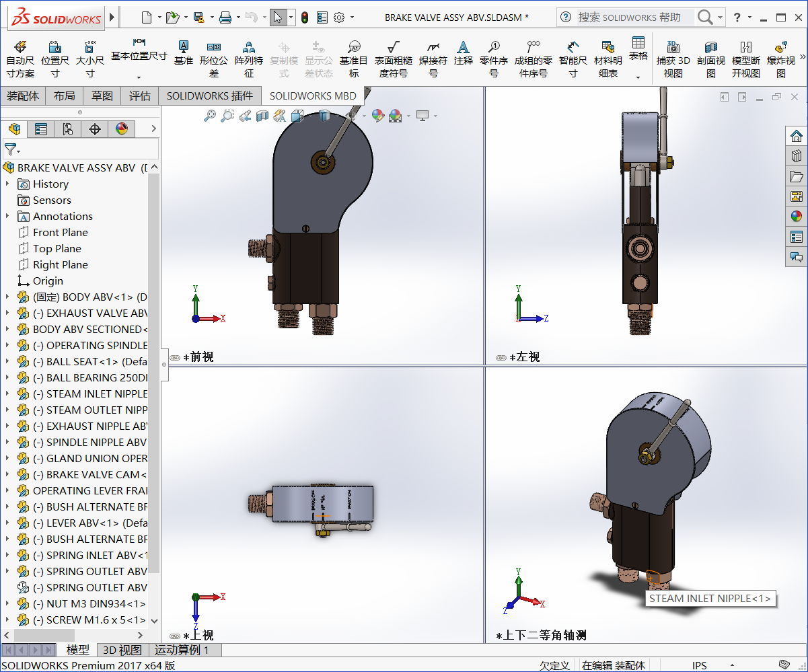Select the 大小尺寸 tool
The image size is (808, 672).
[89, 58]
